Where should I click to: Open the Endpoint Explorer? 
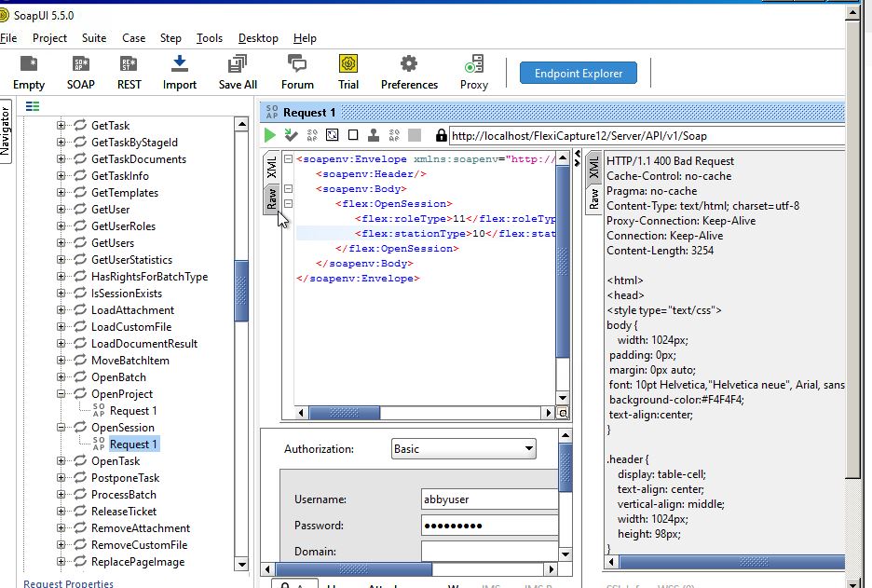pos(578,72)
